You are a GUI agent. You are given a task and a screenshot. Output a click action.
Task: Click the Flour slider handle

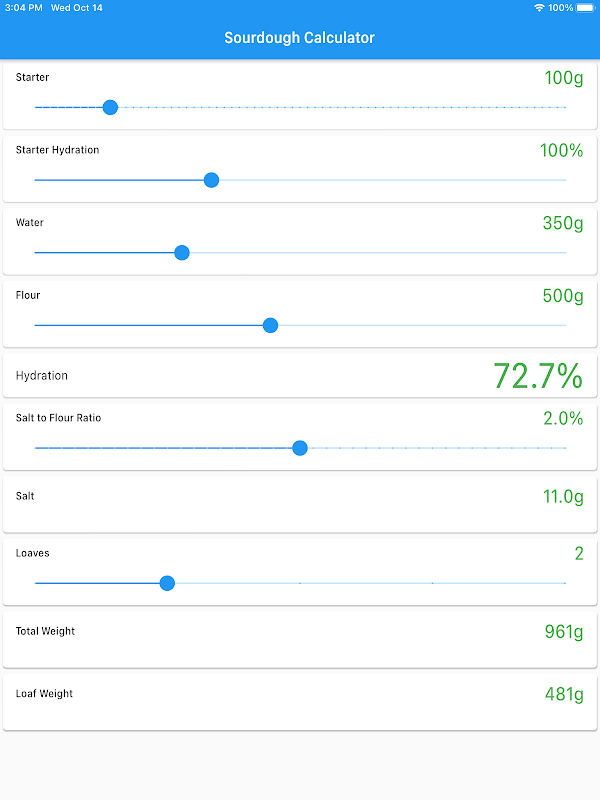click(x=270, y=325)
